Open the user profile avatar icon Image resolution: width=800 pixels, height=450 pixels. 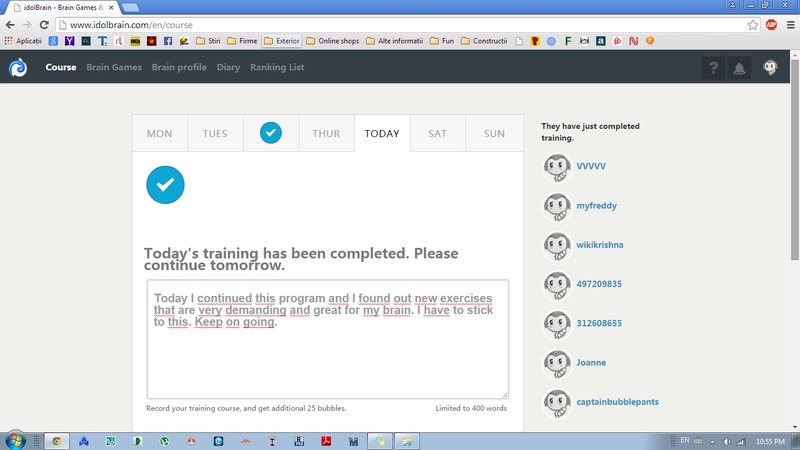pyautogui.click(x=769, y=68)
